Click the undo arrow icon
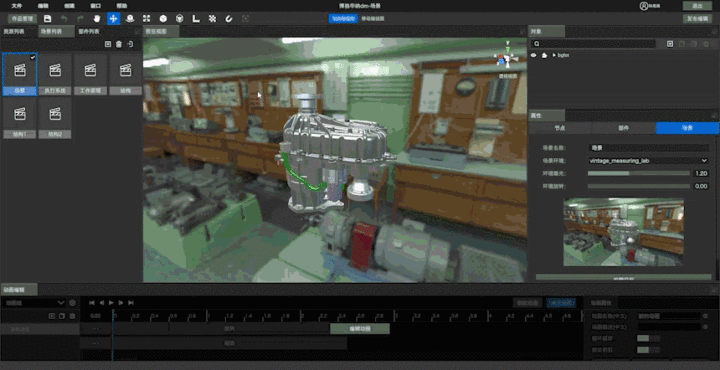720x370 pixels. pyautogui.click(x=64, y=18)
